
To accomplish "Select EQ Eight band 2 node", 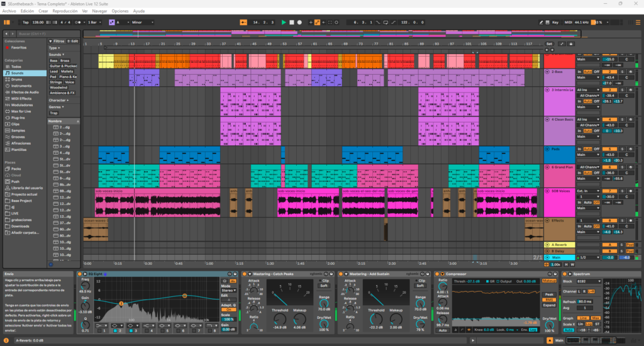I will tap(121, 304).
